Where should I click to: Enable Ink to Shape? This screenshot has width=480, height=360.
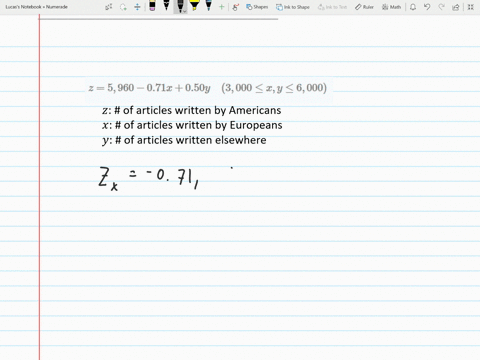(293, 7)
